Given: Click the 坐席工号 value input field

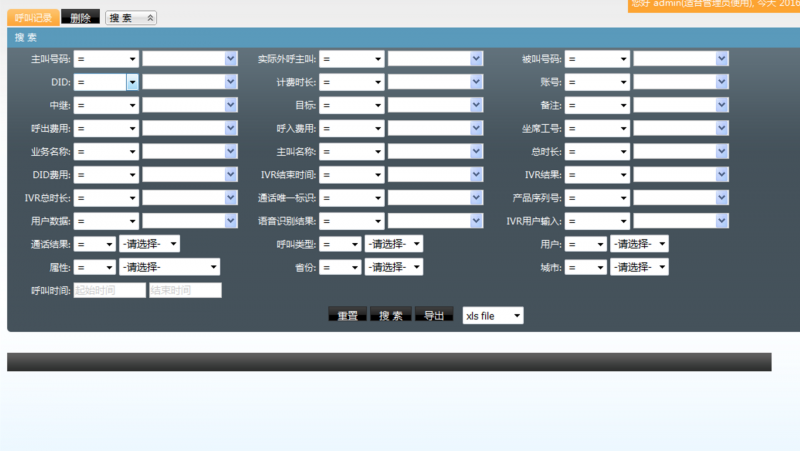Looking at the screenshot, I should tap(674, 128).
